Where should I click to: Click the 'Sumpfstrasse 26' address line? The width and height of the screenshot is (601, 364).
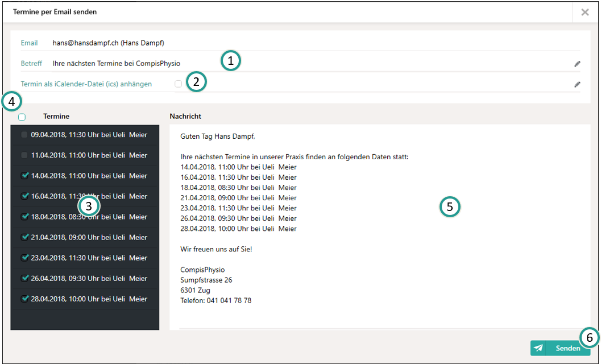pos(206,280)
